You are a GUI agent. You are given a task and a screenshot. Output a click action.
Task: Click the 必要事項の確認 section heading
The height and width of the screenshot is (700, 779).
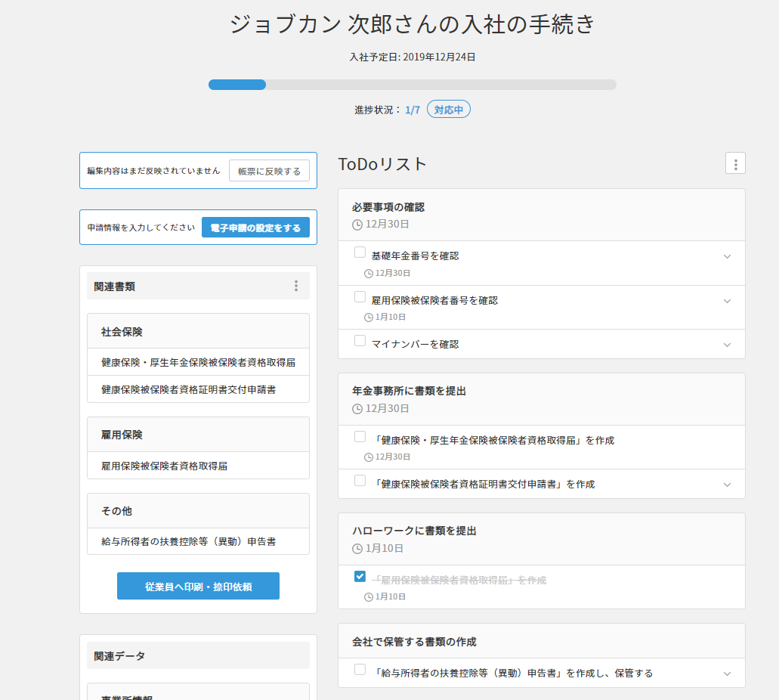(x=388, y=207)
